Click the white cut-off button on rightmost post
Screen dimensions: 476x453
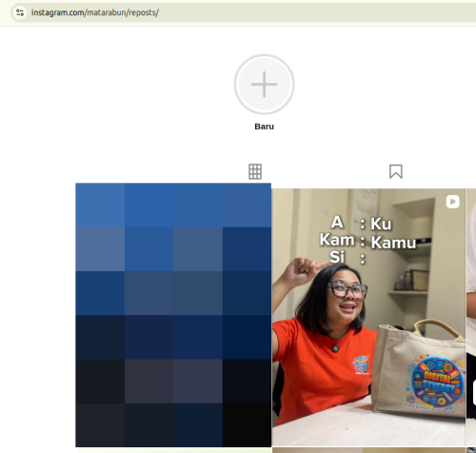point(474,392)
